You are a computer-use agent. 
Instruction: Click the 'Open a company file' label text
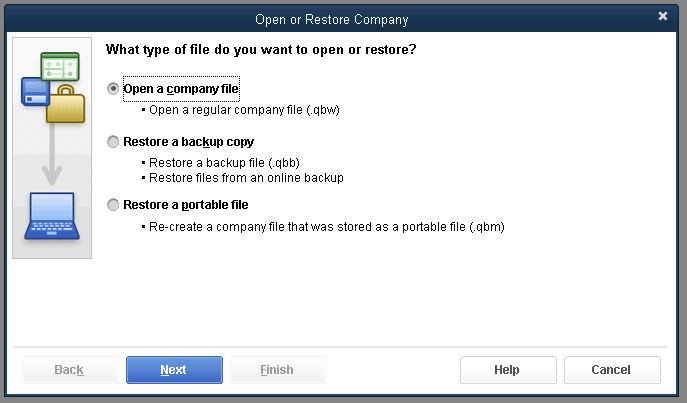[181, 89]
